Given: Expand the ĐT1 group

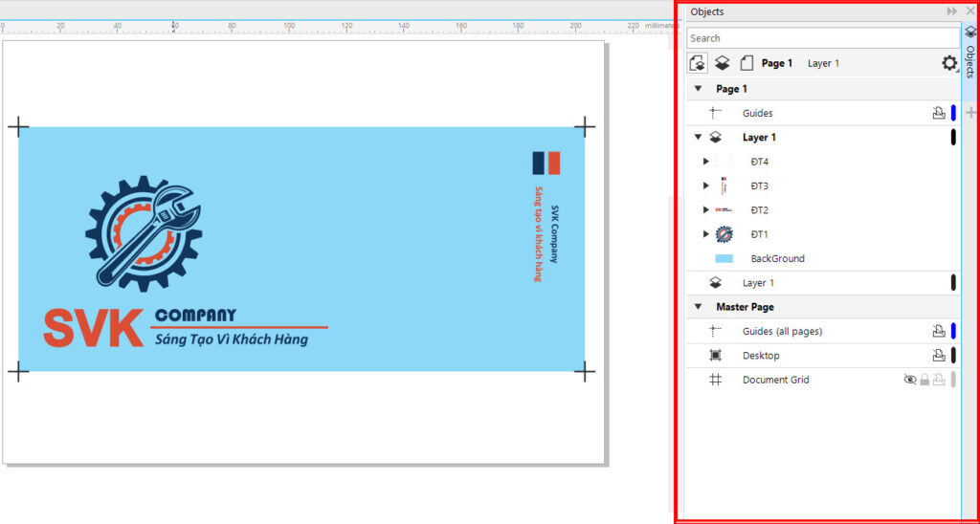Looking at the screenshot, I should [x=706, y=234].
